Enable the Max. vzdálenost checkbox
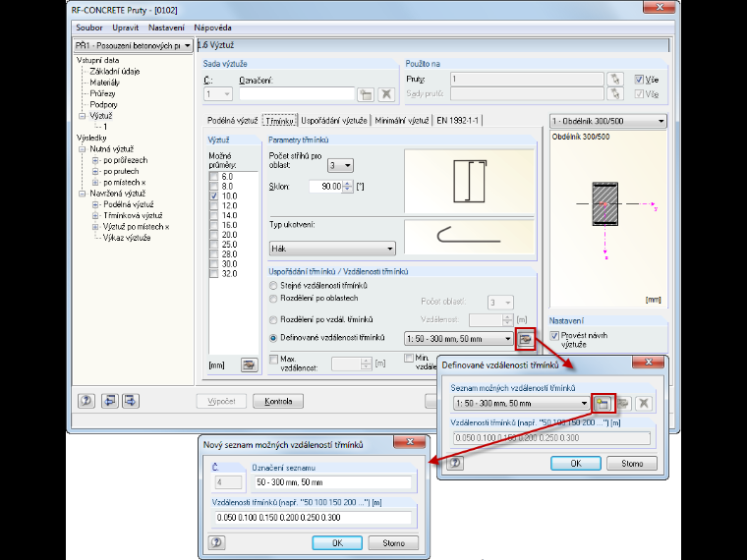The width and height of the screenshot is (747, 560). pyautogui.click(x=273, y=360)
